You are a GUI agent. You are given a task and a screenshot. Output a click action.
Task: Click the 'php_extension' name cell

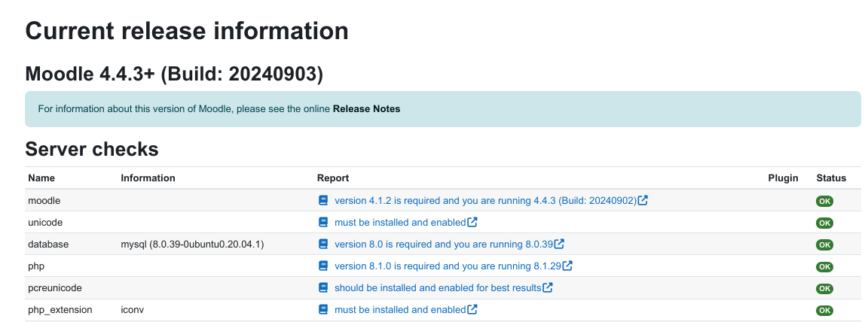coord(60,310)
